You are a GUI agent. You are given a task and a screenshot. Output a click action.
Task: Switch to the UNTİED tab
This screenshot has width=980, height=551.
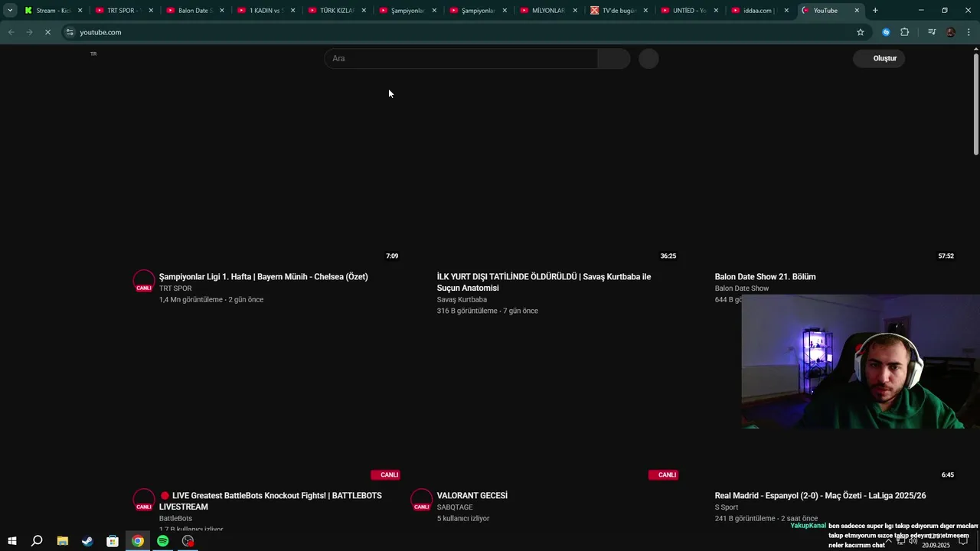click(689, 11)
